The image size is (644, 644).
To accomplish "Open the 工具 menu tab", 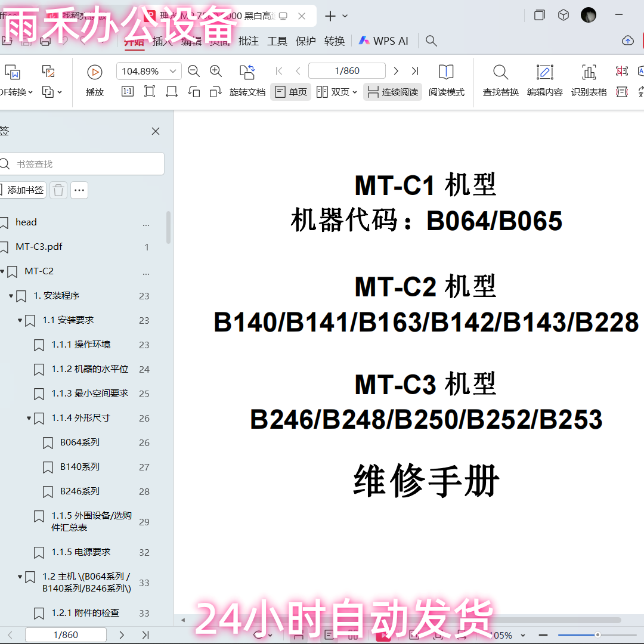I will pyautogui.click(x=277, y=41).
